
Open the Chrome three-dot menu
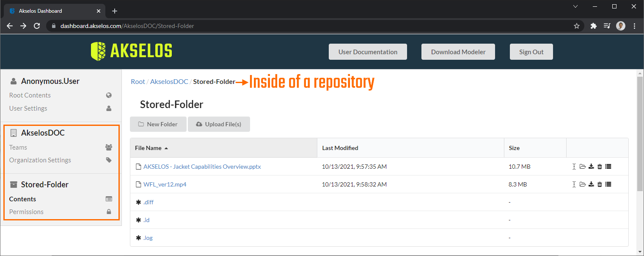pos(634,26)
